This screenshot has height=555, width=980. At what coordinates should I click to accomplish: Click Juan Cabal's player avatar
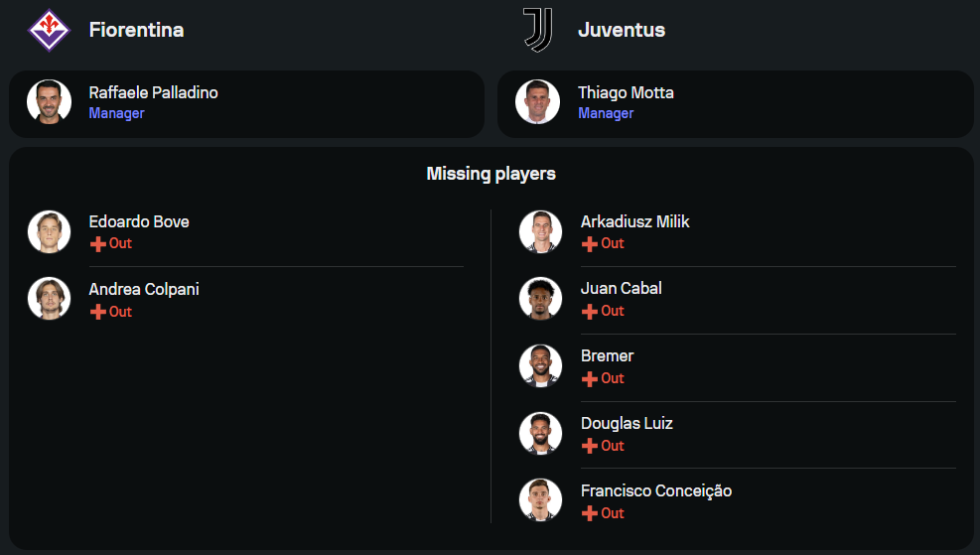click(x=540, y=299)
